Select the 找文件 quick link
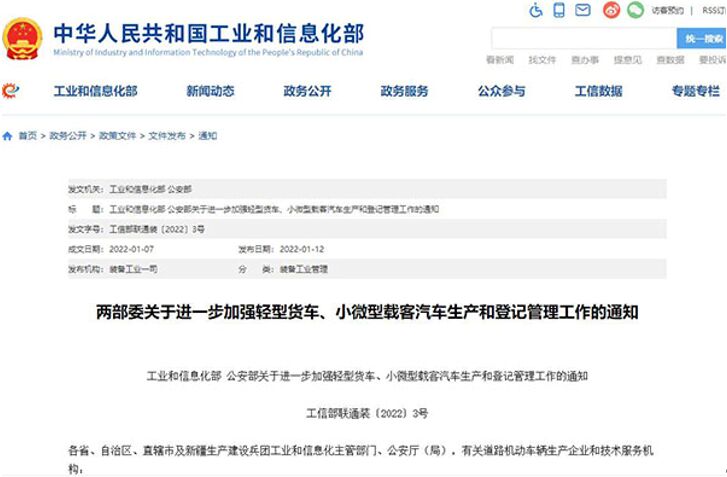The width and height of the screenshot is (727, 477). pos(542,60)
